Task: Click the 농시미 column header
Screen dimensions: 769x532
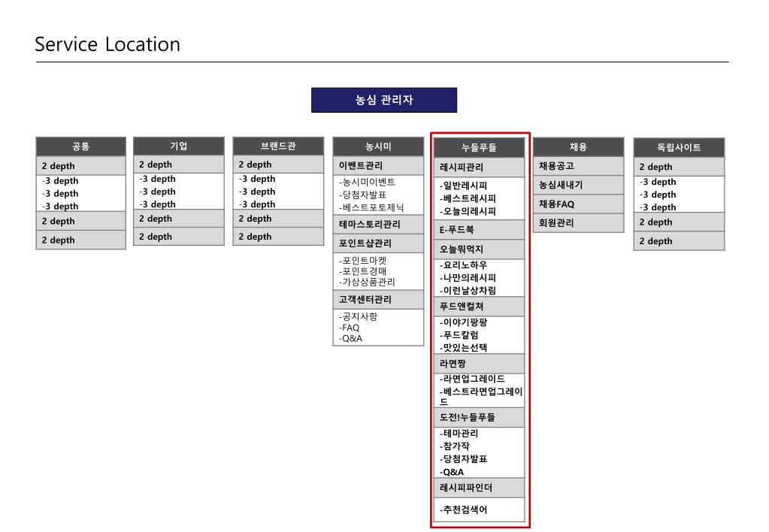Action: [x=378, y=146]
